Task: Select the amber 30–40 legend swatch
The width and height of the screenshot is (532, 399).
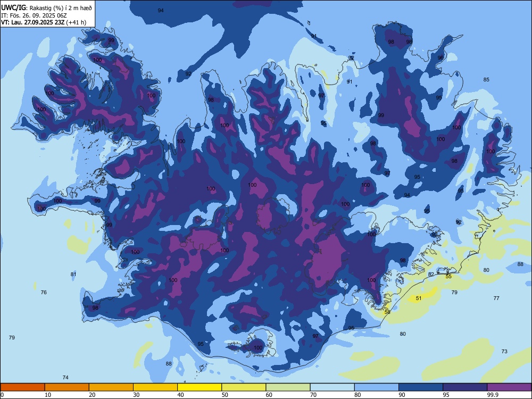Action: (x=155, y=387)
